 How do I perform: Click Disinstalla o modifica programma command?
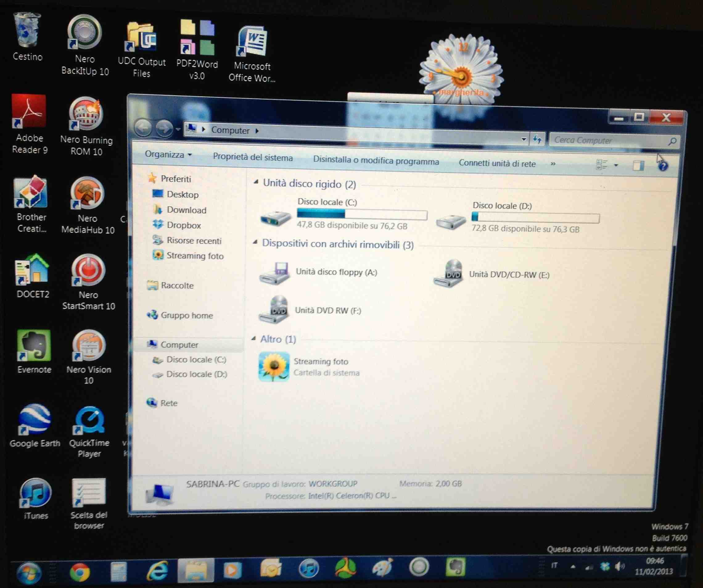click(x=376, y=160)
